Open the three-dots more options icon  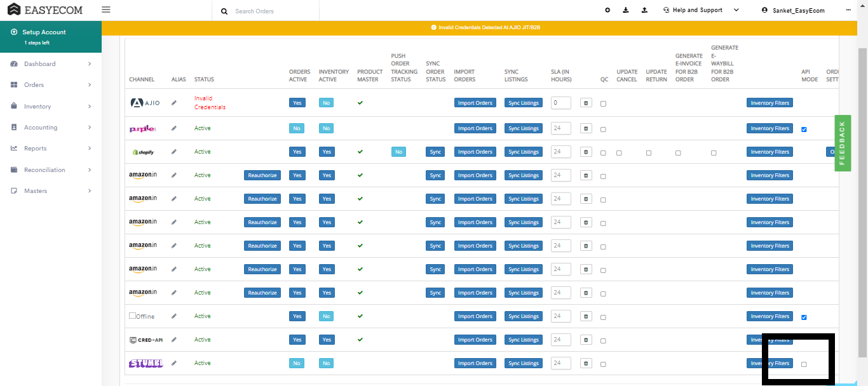point(848,10)
